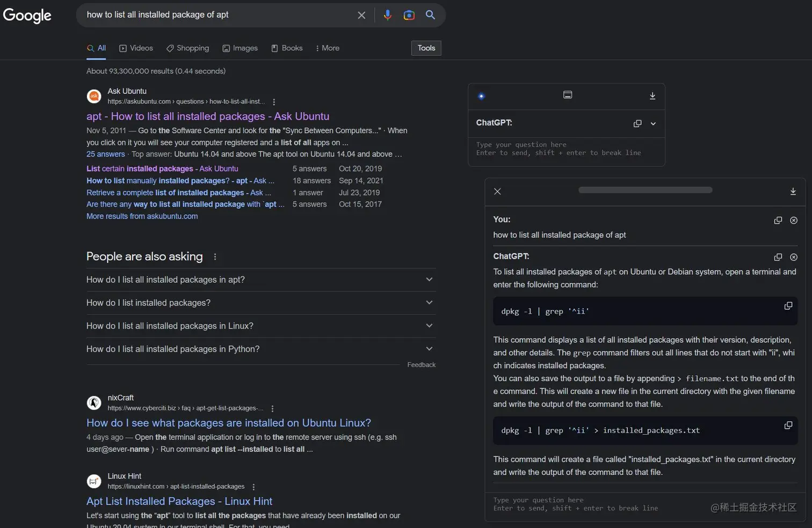Click the 'About 93,300,000 results' text
This screenshot has height=528, width=812.
tap(156, 71)
